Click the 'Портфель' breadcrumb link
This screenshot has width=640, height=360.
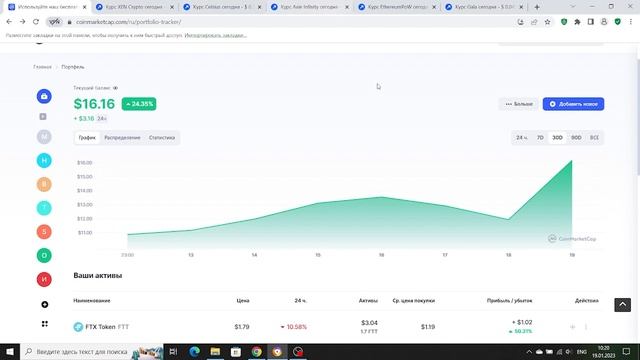click(73, 67)
